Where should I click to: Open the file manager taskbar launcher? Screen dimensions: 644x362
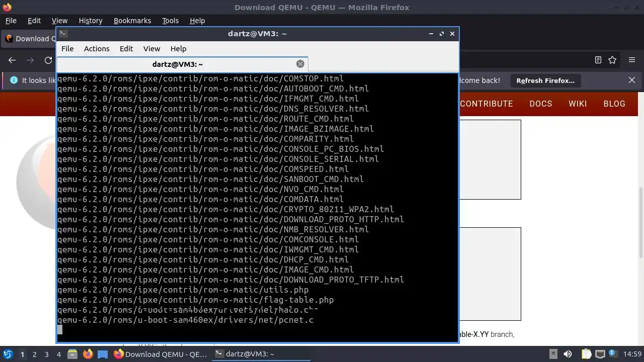click(x=72, y=354)
